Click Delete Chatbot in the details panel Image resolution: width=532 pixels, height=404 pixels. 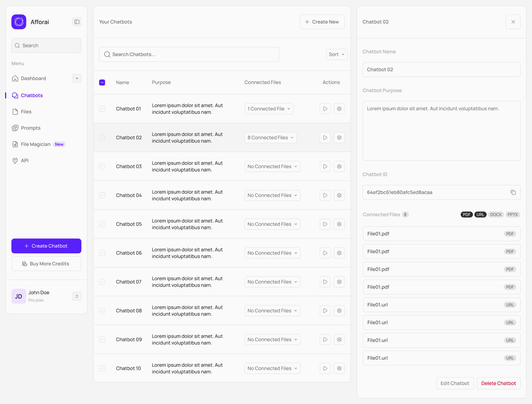[498, 383]
